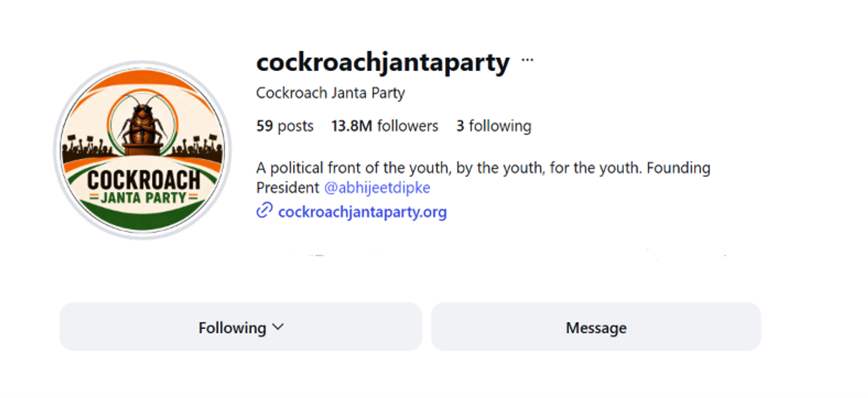Open the Cockroach Janta Party profile picture
The height and width of the screenshot is (398, 868).
click(x=143, y=150)
